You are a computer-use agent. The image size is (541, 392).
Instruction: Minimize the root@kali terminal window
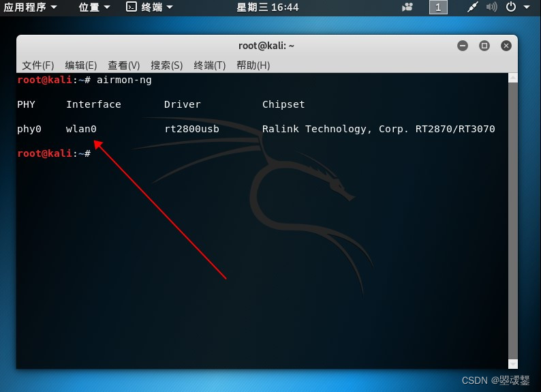(x=463, y=46)
